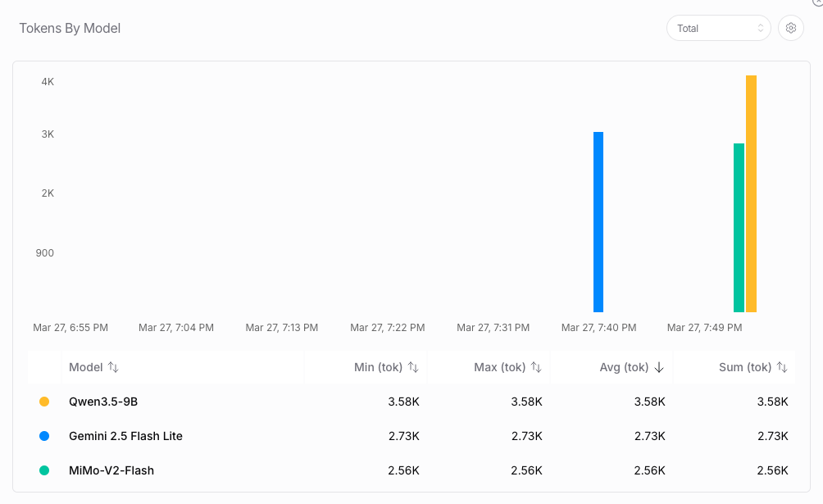This screenshot has height=504, width=823.
Task: Click the Mar 27, 7:40 PM axis label
Action: pos(598,328)
